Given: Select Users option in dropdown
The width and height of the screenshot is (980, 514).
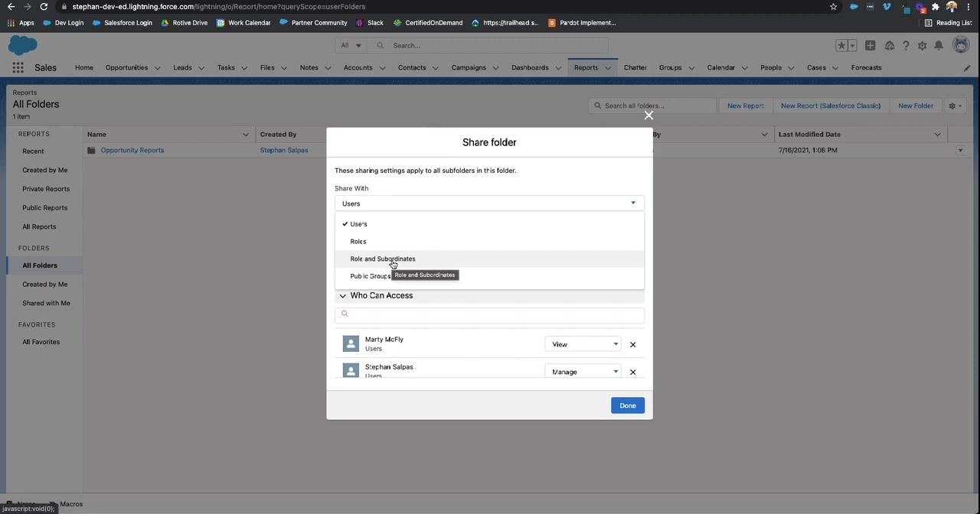Looking at the screenshot, I should [489, 224].
